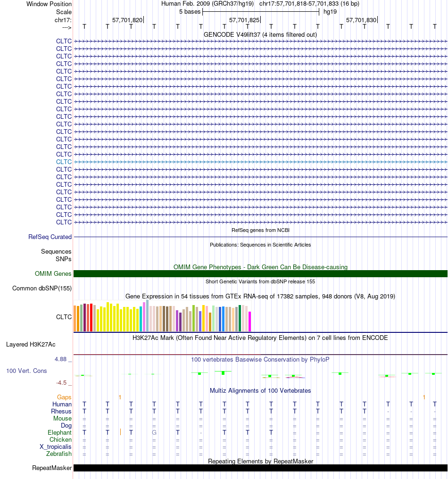Click the H3K27Ac Mark ENCODE track title

tap(260, 338)
